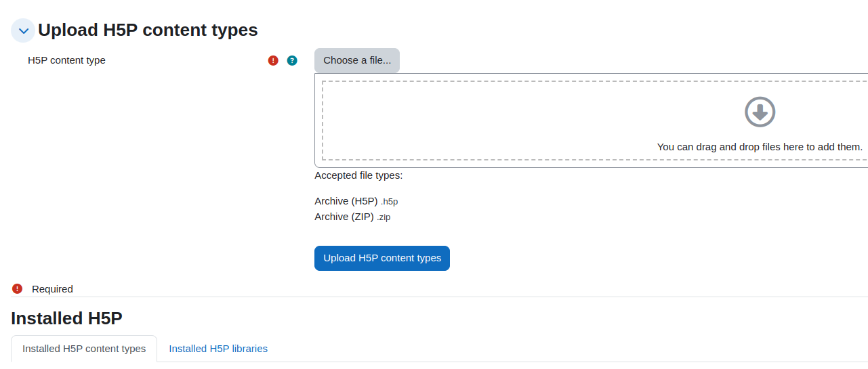Click the drag and drop files text

(760, 146)
